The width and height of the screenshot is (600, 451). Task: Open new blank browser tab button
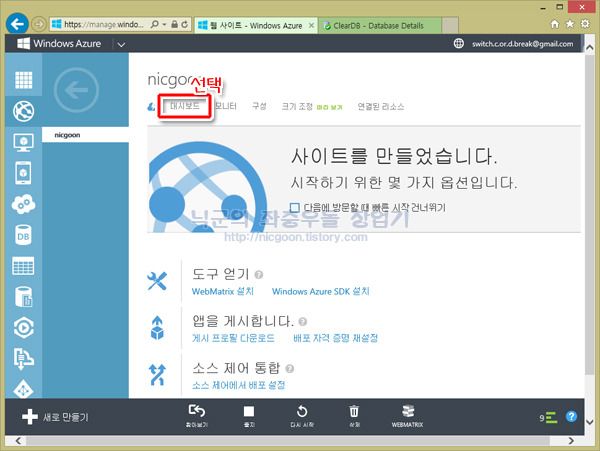pos(450,26)
